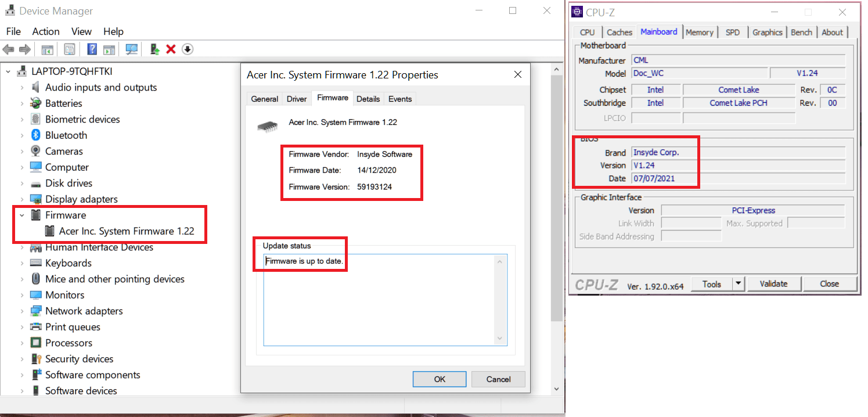Image resolution: width=868 pixels, height=417 pixels.
Task: Select the Chipset Comet Lake field
Action: 739,89
